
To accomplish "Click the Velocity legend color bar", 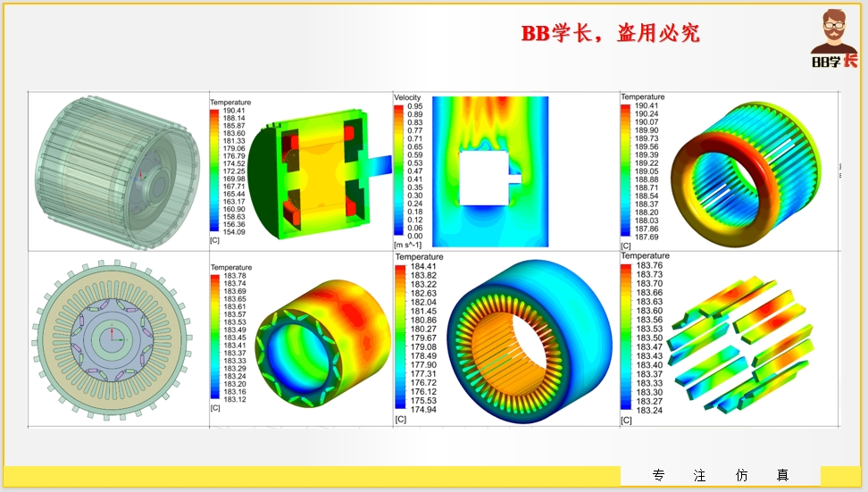I will [x=398, y=171].
